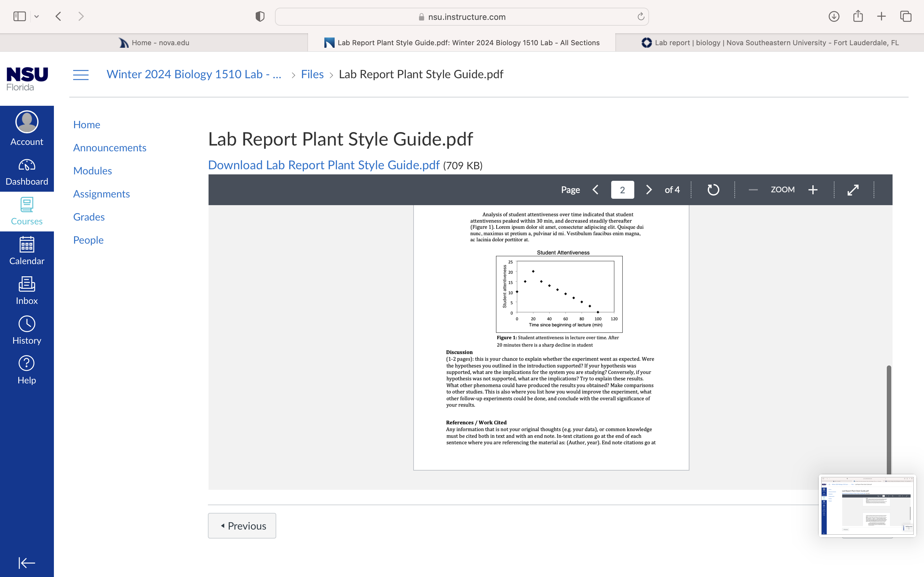924x577 pixels.
Task: Open History in global navigation
Action: [x=27, y=330]
